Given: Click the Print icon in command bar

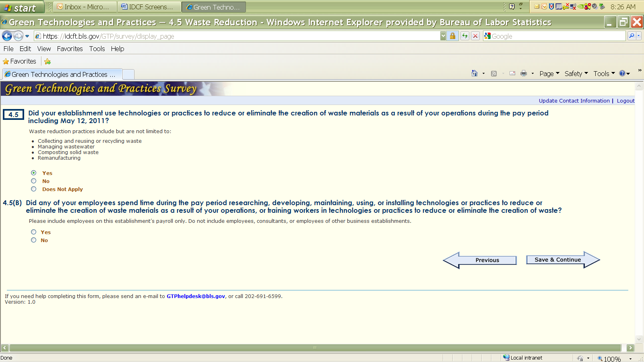Looking at the screenshot, I should coord(523,73).
